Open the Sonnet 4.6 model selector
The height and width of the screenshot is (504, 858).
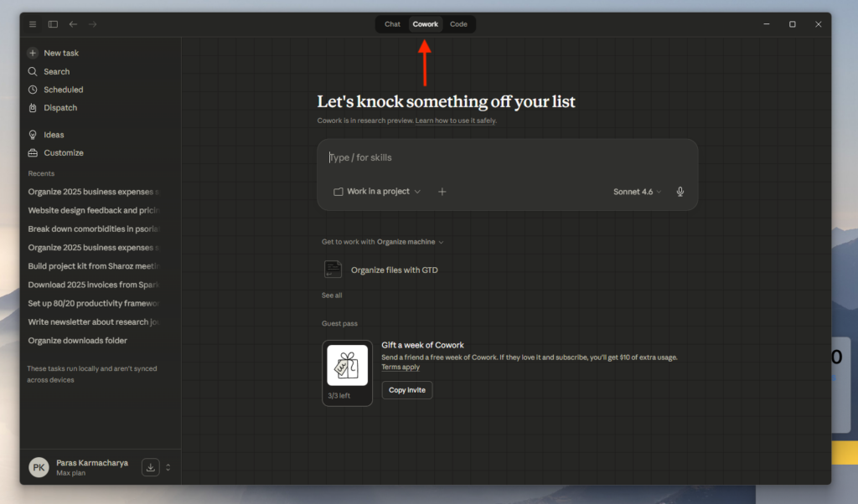(x=637, y=192)
